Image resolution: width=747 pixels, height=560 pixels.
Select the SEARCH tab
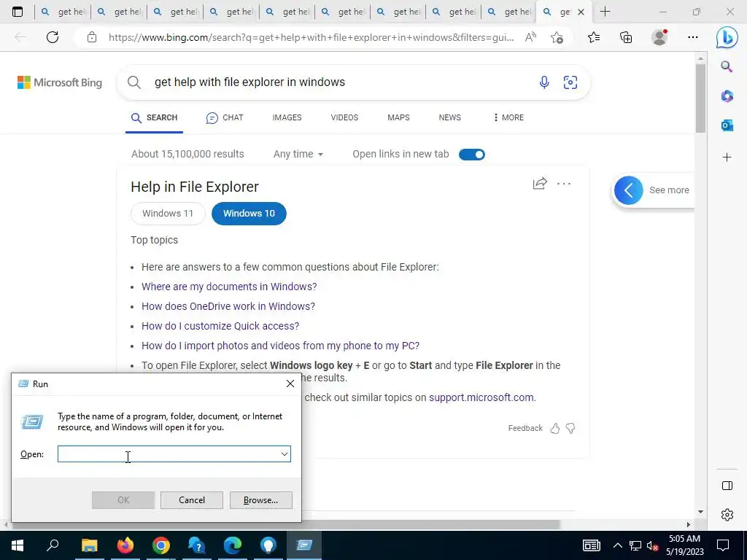(x=155, y=117)
